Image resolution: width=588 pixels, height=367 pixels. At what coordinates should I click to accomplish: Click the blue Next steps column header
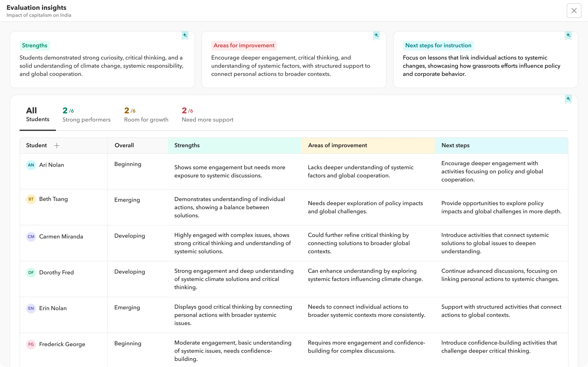(x=455, y=145)
